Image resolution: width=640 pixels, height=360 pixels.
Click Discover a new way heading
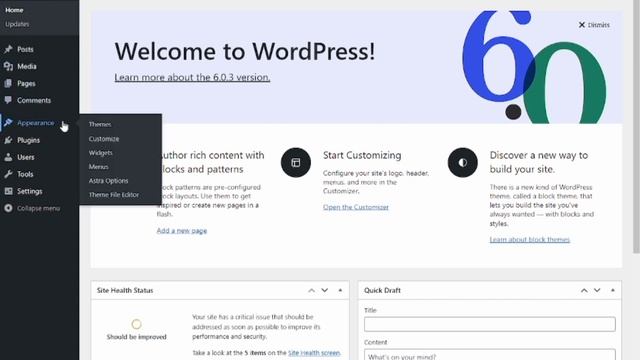539,162
